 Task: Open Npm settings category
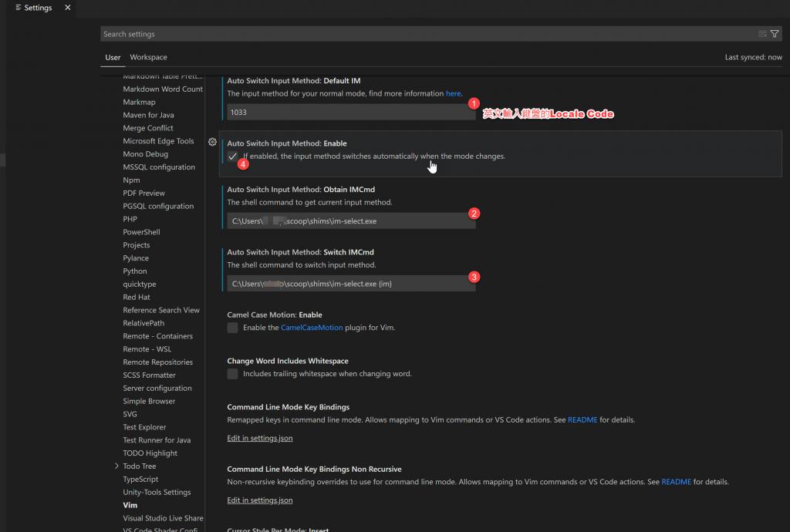(131, 180)
